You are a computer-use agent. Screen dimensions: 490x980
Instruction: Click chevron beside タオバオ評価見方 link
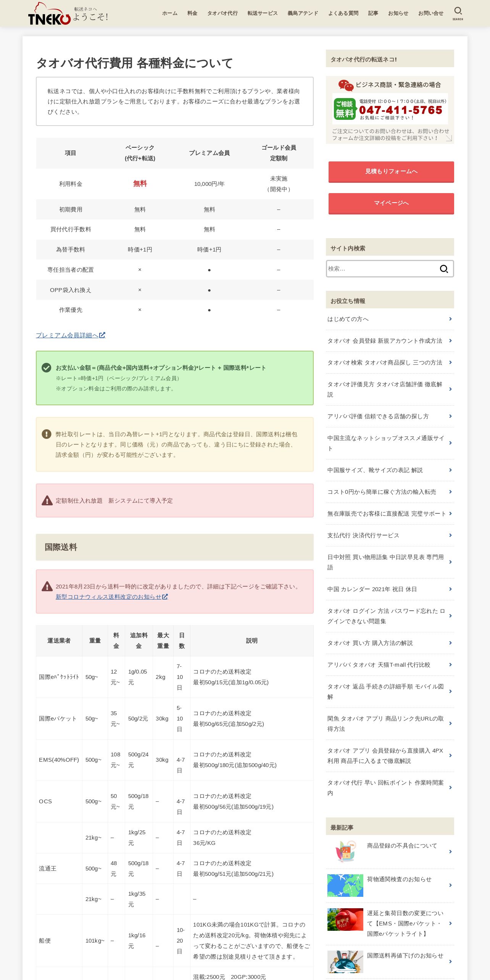[x=450, y=389]
